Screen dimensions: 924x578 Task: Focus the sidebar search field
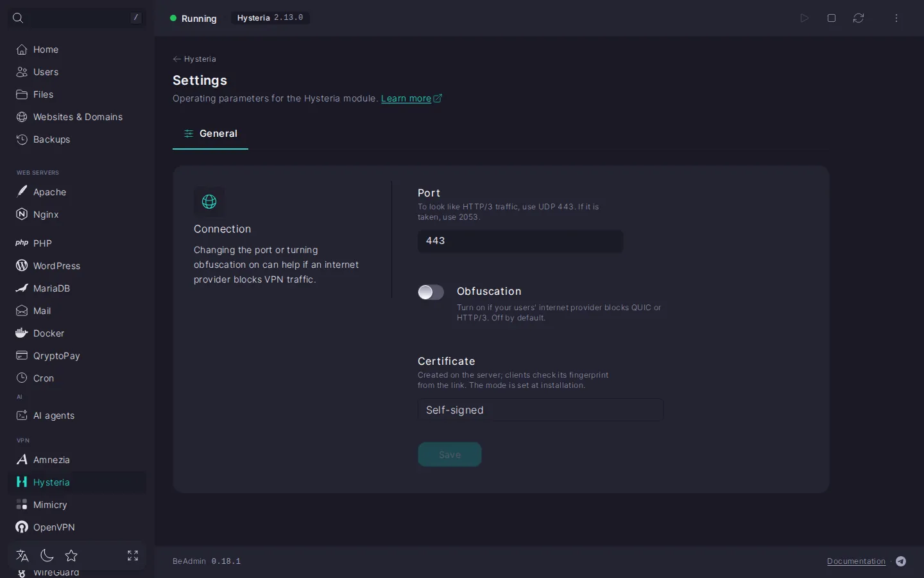(x=77, y=18)
